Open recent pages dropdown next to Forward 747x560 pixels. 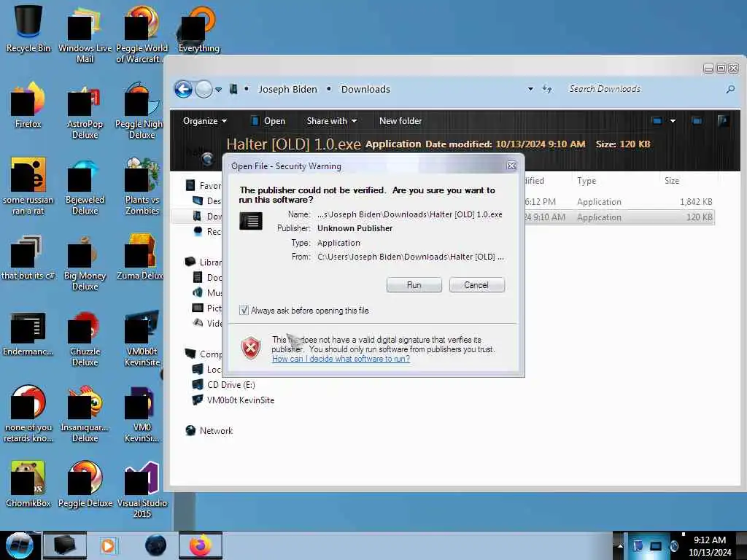pos(218,89)
